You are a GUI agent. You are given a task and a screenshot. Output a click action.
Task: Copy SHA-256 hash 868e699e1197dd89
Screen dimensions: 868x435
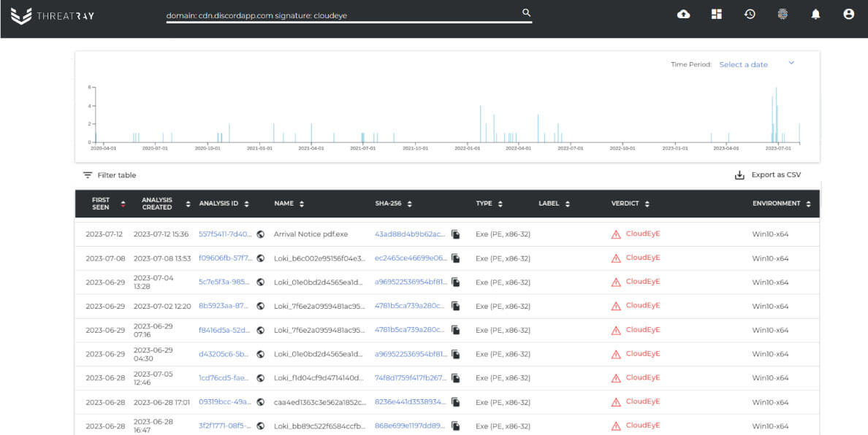[x=456, y=426]
